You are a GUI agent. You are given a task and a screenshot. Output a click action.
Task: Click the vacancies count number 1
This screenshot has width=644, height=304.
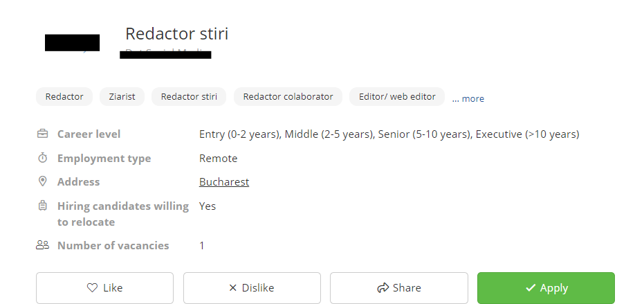point(202,245)
